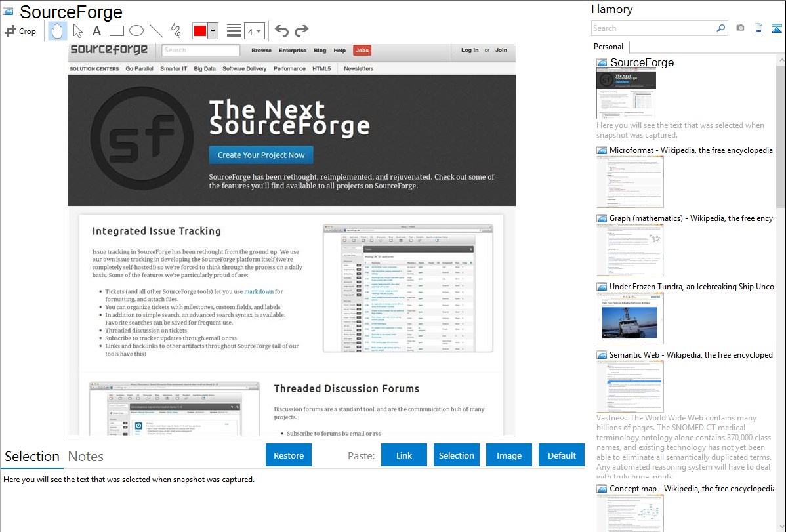
Task: Open the Microformat Wikipedia snapshot thumbnail
Action: point(630,182)
